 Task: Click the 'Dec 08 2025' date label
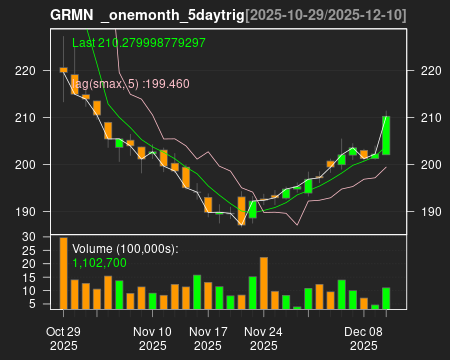(x=363, y=339)
